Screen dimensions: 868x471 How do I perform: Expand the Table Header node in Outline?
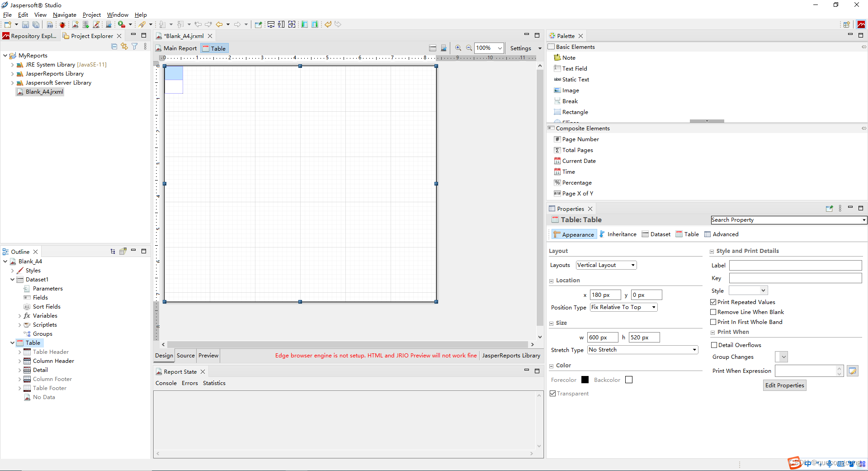coord(19,352)
